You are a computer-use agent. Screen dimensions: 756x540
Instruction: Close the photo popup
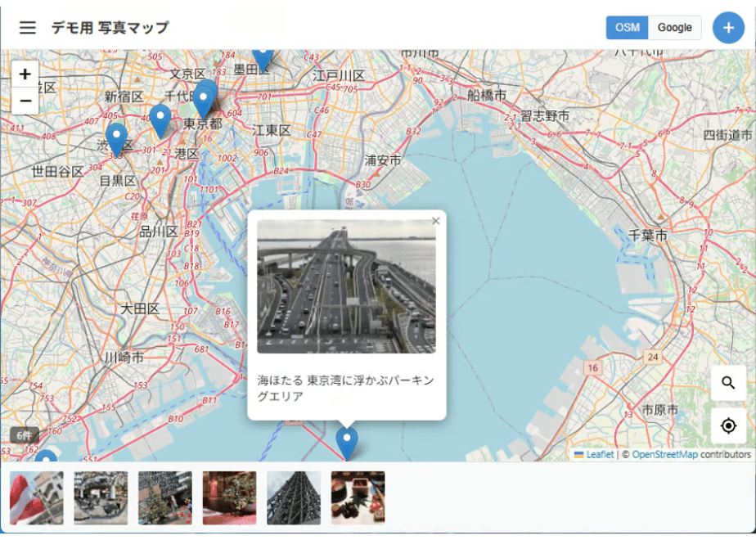[x=436, y=221]
